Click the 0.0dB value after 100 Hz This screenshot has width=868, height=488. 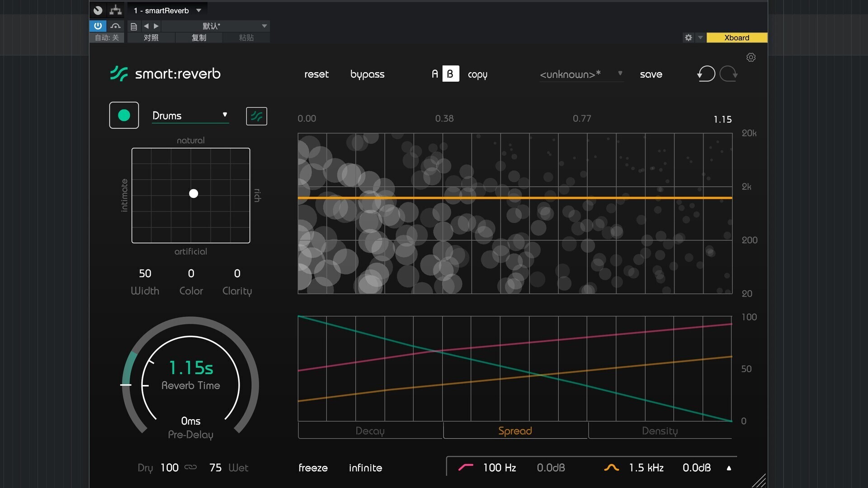click(x=551, y=468)
